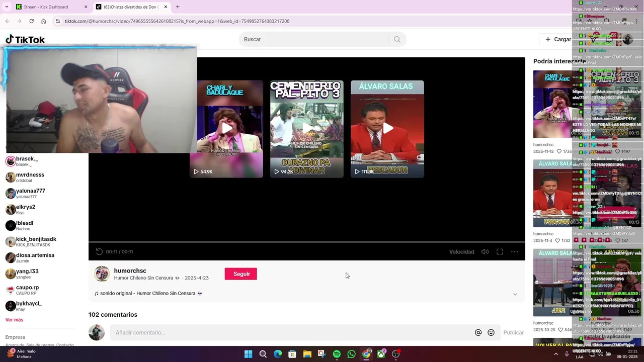Viewport: 644px width, 362px height.
Task: Open Microsoft Edge from taskbar
Action: 278,354
